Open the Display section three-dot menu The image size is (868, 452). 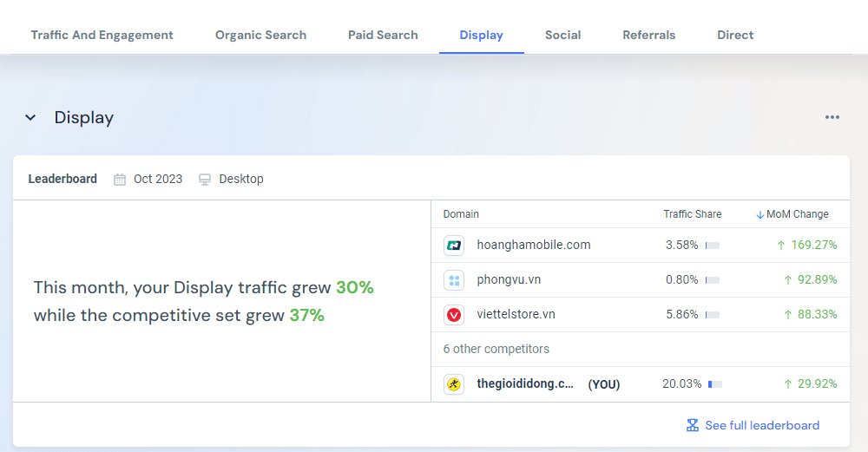832,117
